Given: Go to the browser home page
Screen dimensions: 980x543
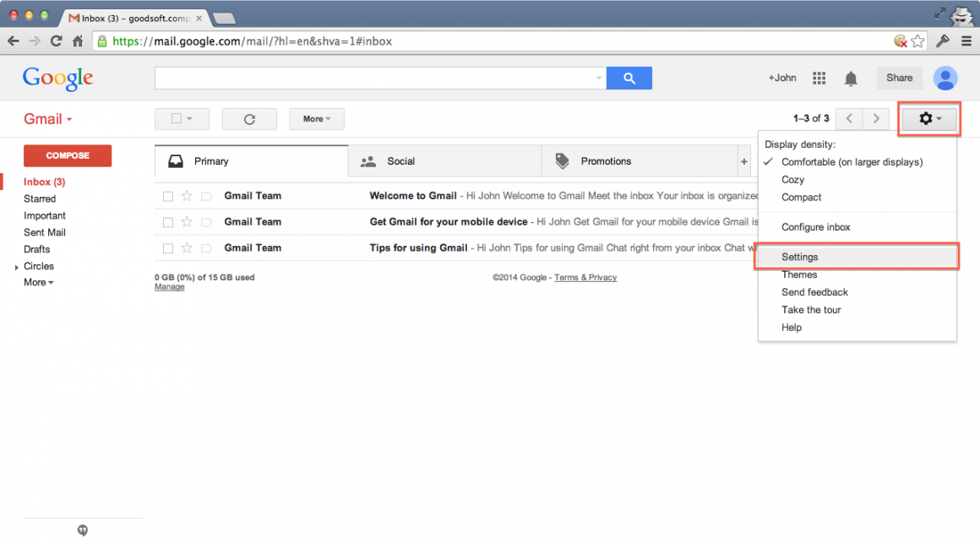Looking at the screenshot, I should (x=78, y=41).
